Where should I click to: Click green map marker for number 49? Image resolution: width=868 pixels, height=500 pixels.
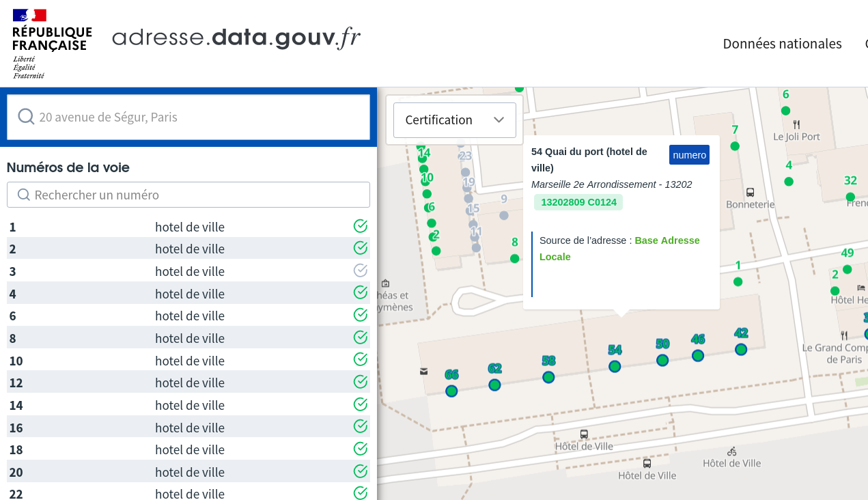point(848,269)
